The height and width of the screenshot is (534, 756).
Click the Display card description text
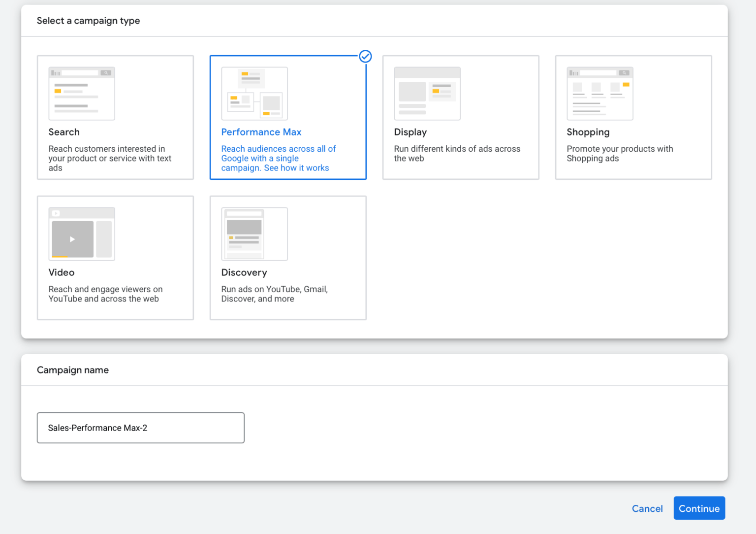[457, 153]
